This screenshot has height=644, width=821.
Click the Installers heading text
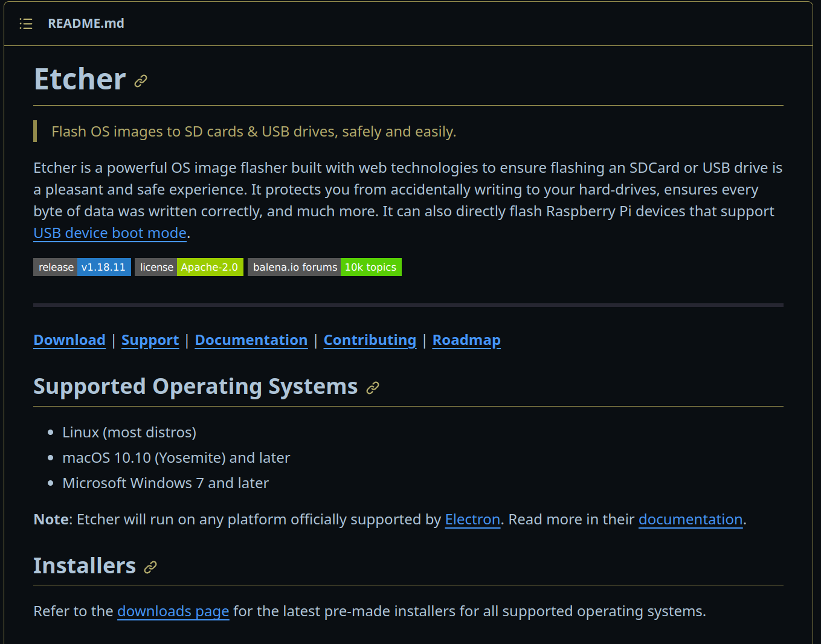click(85, 566)
